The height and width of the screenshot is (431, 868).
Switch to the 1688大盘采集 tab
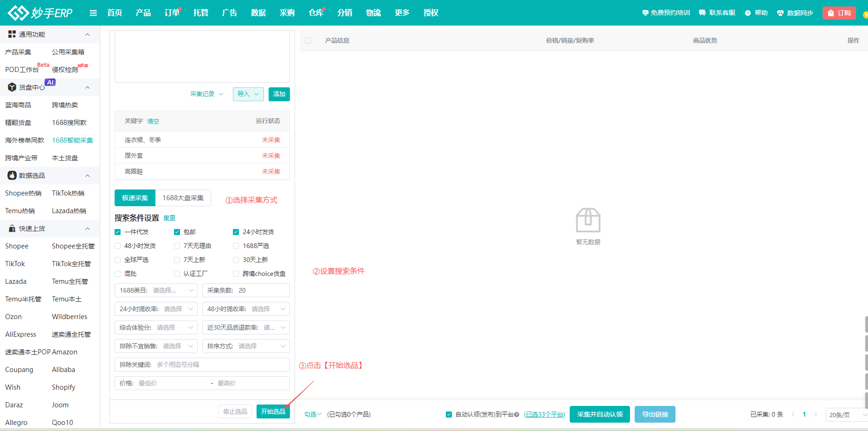point(183,198)
